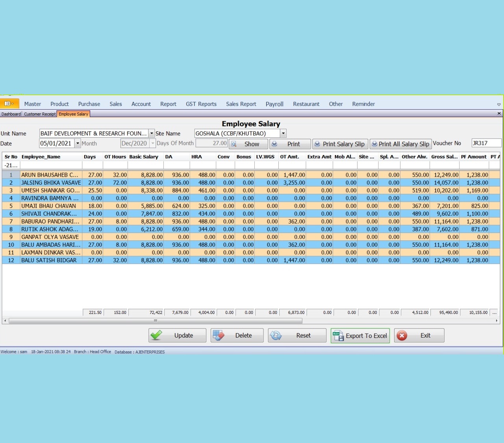The height and width of the screenshot is (443, 504).
Task: Open the Payroll menu
Action: (x=274, y=104)
